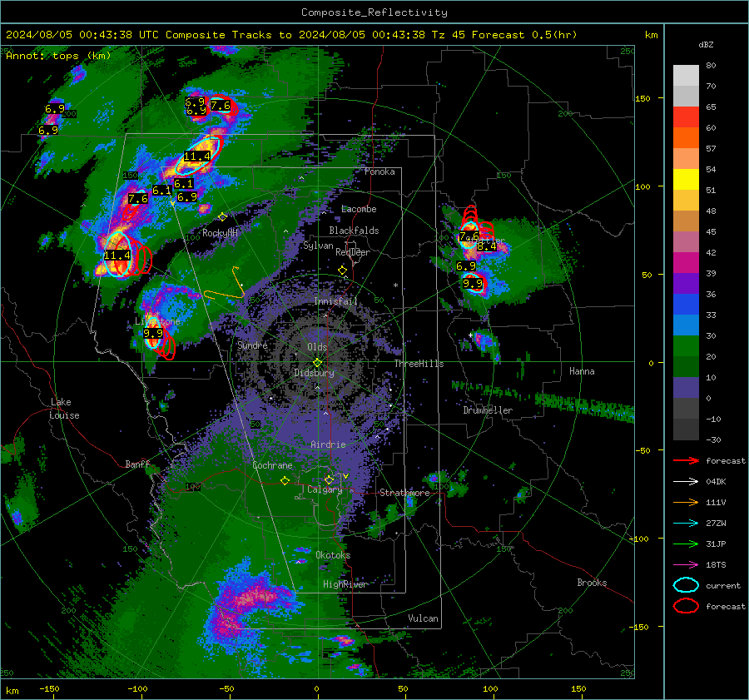Click the dBZ scale heading

(706, 45)
